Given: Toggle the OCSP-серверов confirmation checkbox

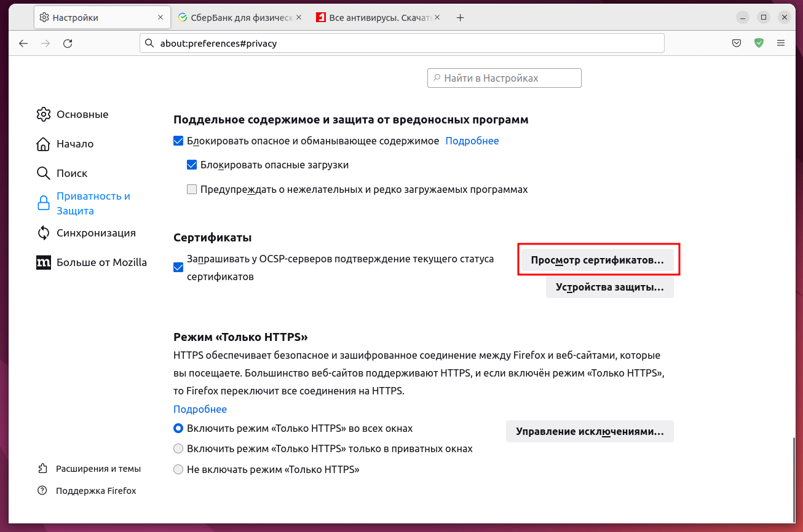Looking at the screenshot, I should pyautogui.click(x=178, y=268).
